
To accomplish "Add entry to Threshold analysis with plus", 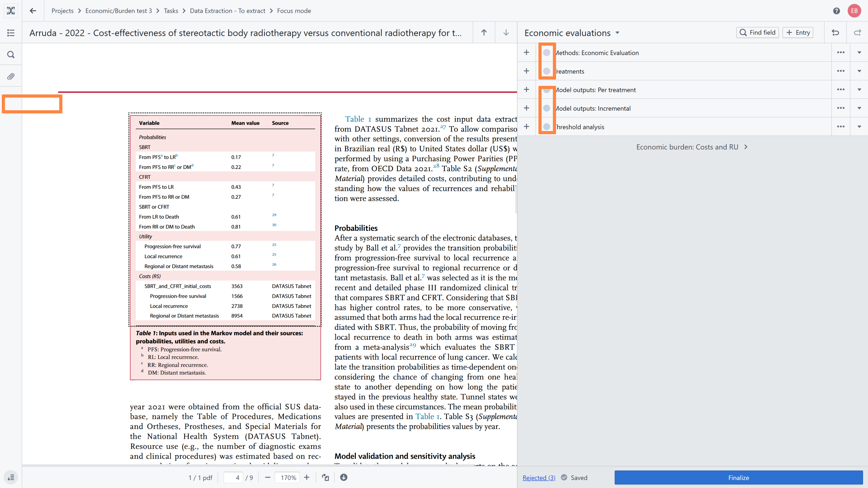I will tap(526, 127).
